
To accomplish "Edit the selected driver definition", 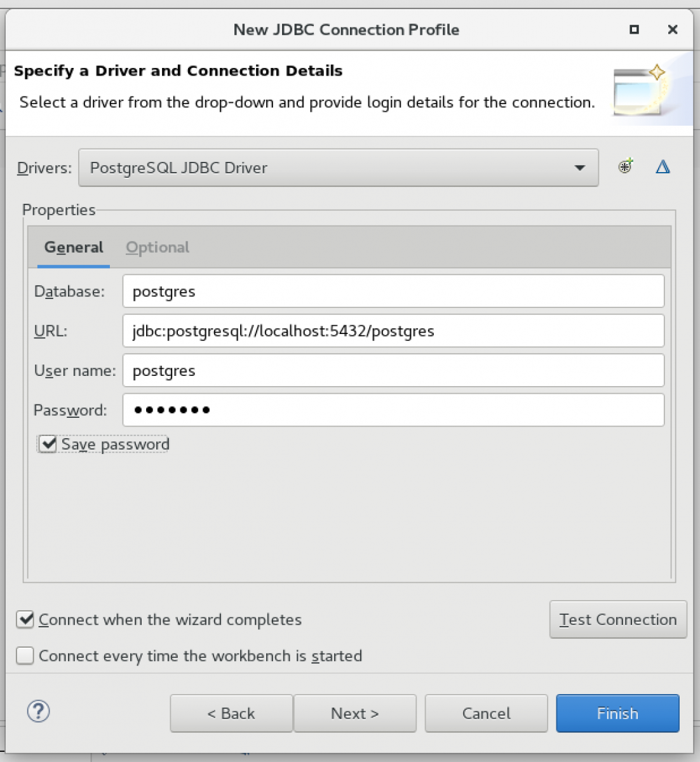I will [663, 166].
